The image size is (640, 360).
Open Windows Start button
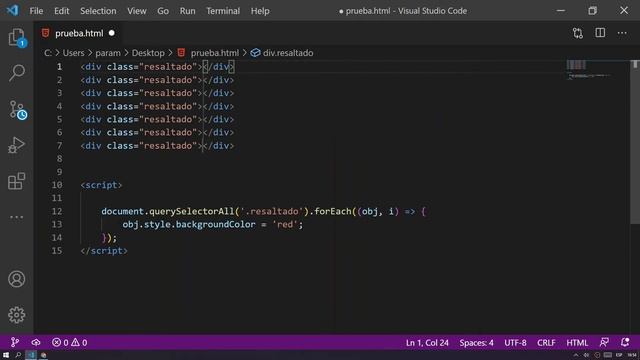point(6,355)
